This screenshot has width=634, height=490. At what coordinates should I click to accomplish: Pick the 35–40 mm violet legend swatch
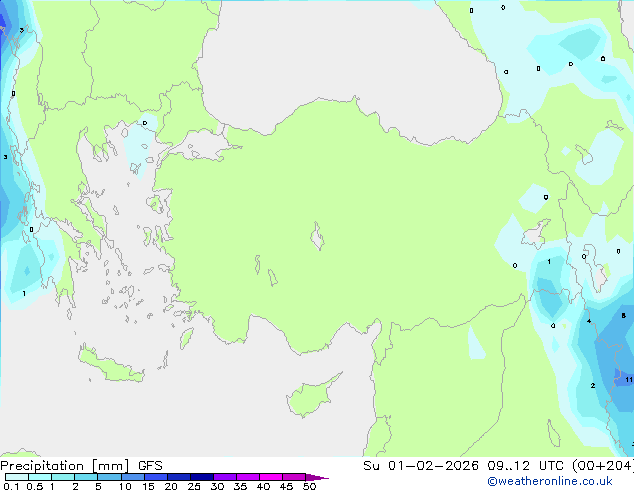pos(247,477)
